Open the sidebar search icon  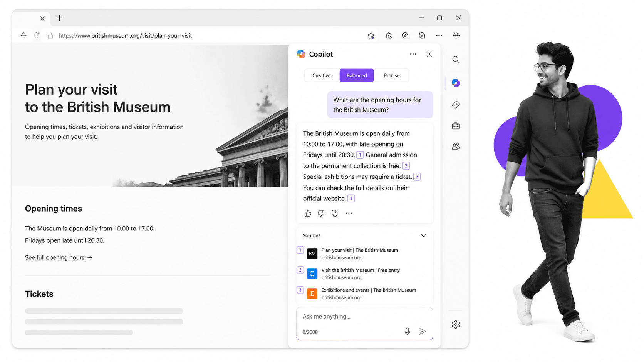[456, 59]
